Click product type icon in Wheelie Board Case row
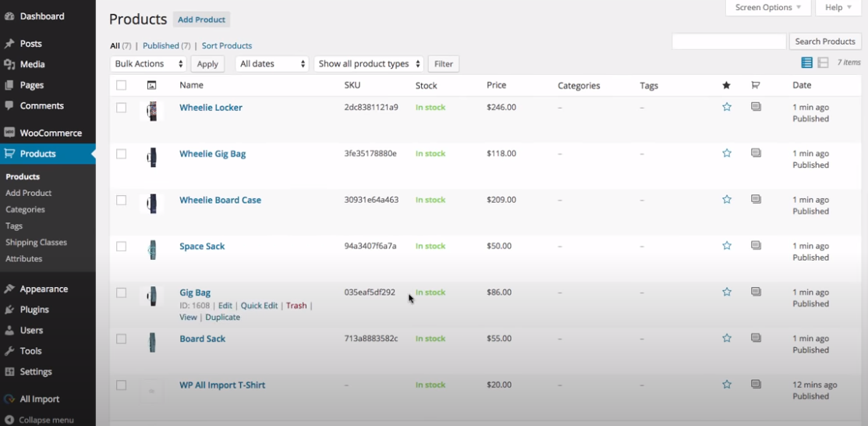868x426 pixels. pyautogui.click(x=756, y=199)
